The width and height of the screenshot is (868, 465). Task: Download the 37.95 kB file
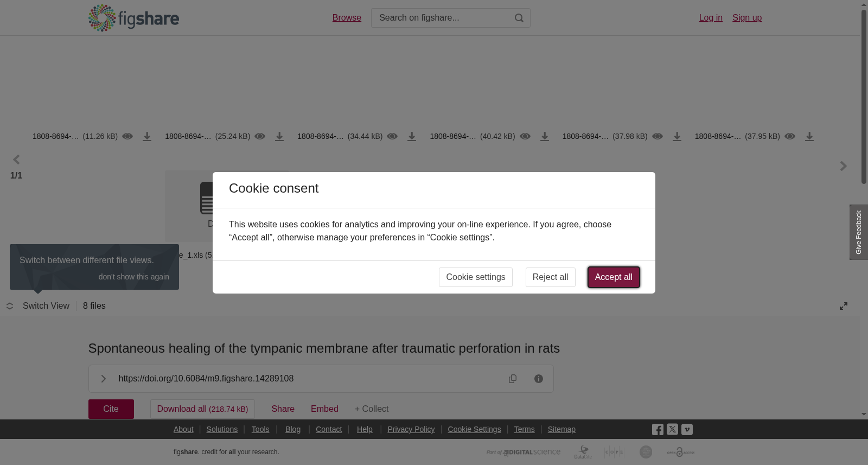click(x=809, y=136)
